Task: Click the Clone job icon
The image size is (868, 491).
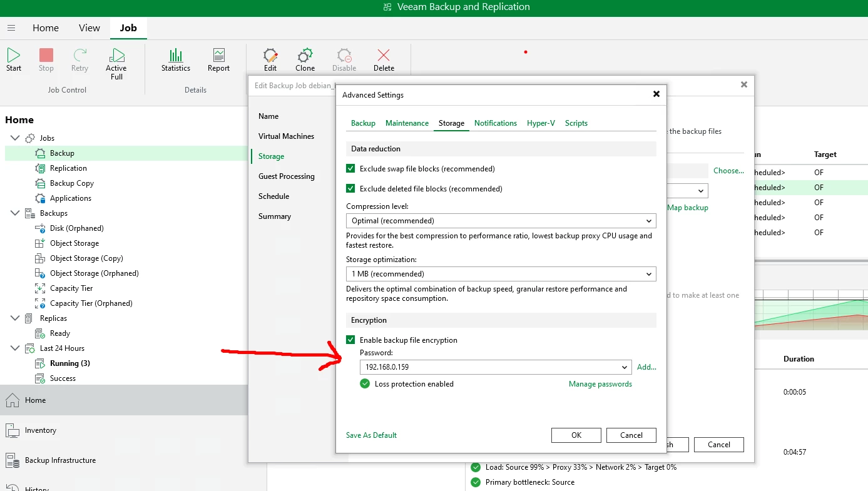Action: (x=305, y=60)
